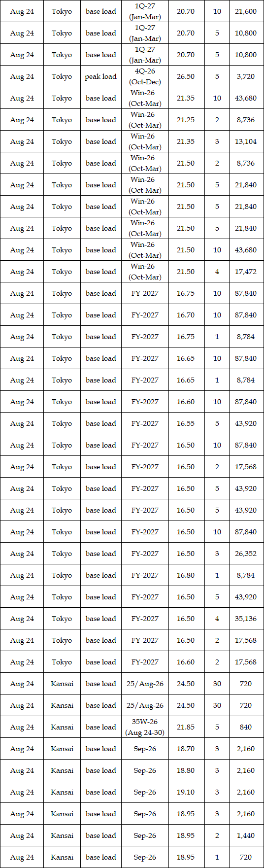The height and width of the screenshot is (868, 264).
Task: Click the 19.10 Sep-26 price cell
Action: pos(186,792)
